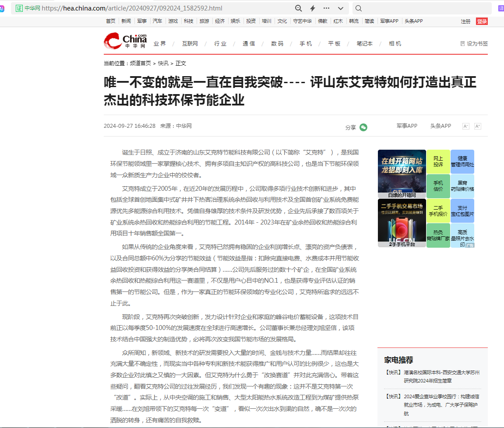Click the search box magnifier icon
This screenshot has width=504, height=428.
pyautogui.click(x=359, y=8)
